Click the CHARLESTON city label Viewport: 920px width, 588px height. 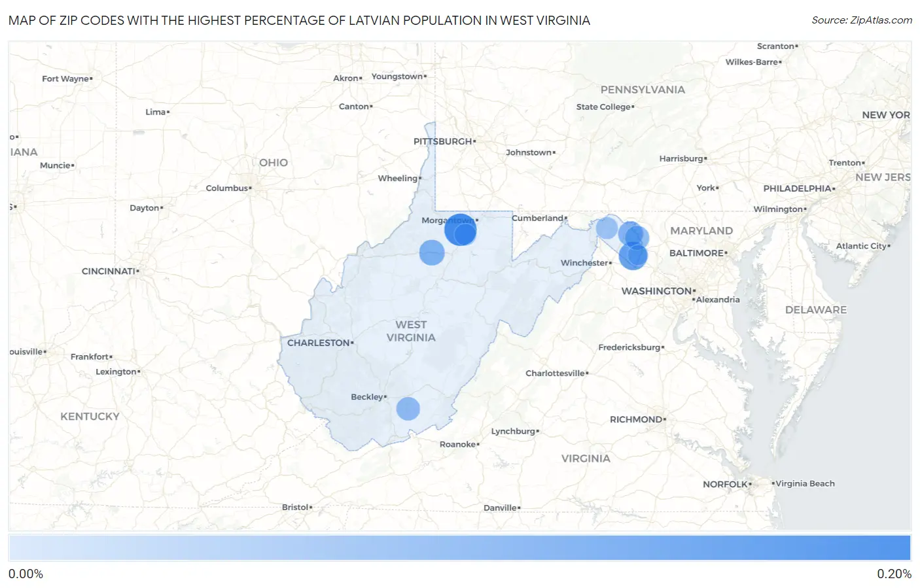point(319,343)
